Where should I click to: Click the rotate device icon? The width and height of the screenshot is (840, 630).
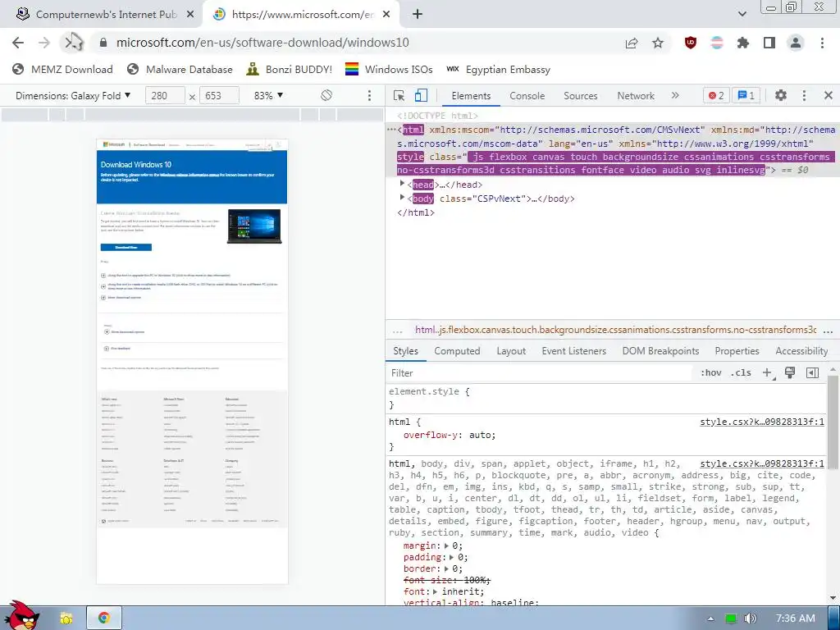tap(326, 95)
